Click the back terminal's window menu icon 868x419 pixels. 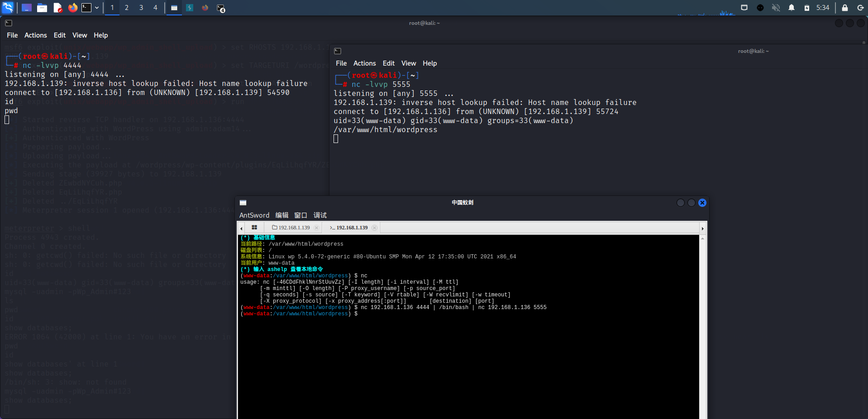point(9,23)
